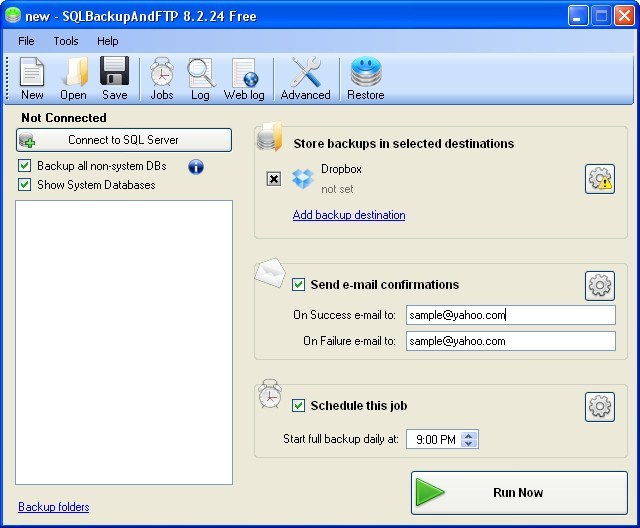Click the application icon in title bar

13,16
